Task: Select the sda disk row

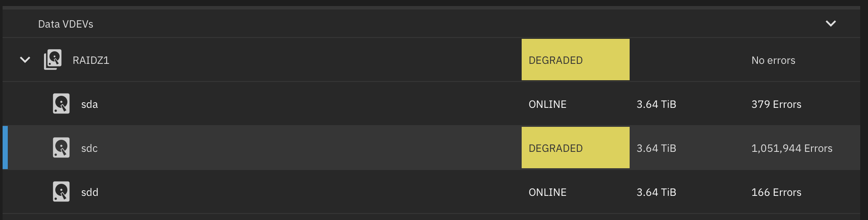Action: pos(431,104)
